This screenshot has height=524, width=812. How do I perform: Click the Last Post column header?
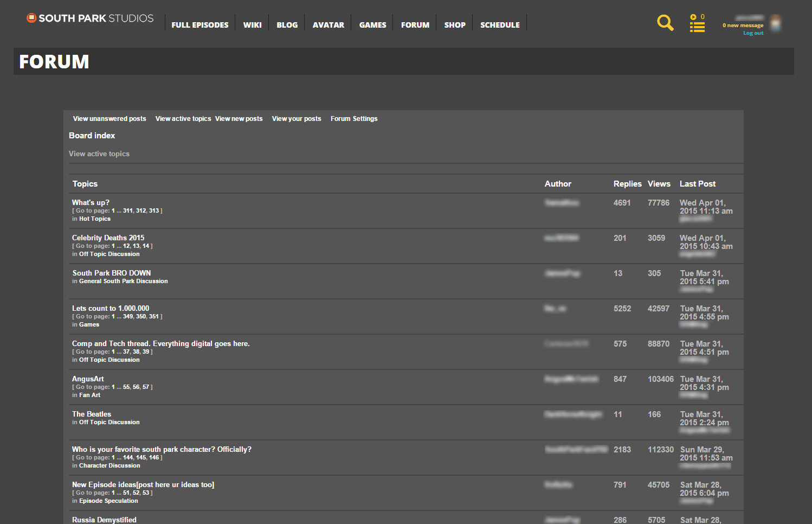(x=698, y=184)
